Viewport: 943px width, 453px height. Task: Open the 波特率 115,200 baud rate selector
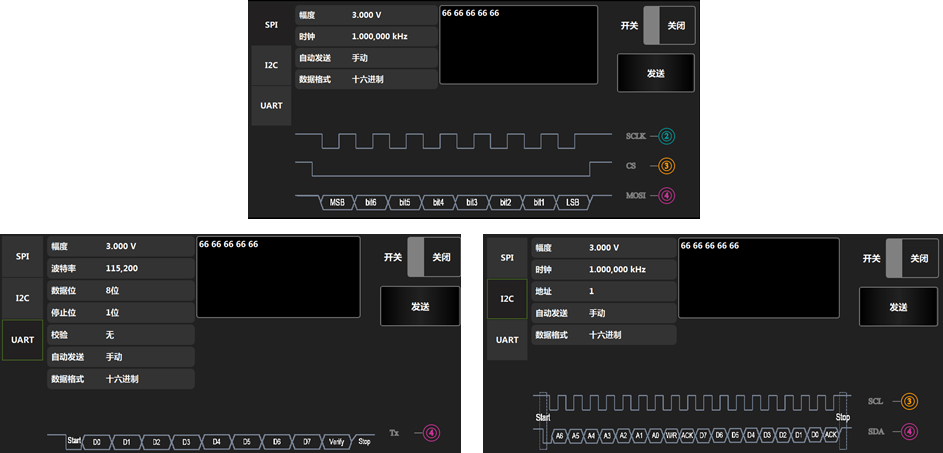(120, 268)
